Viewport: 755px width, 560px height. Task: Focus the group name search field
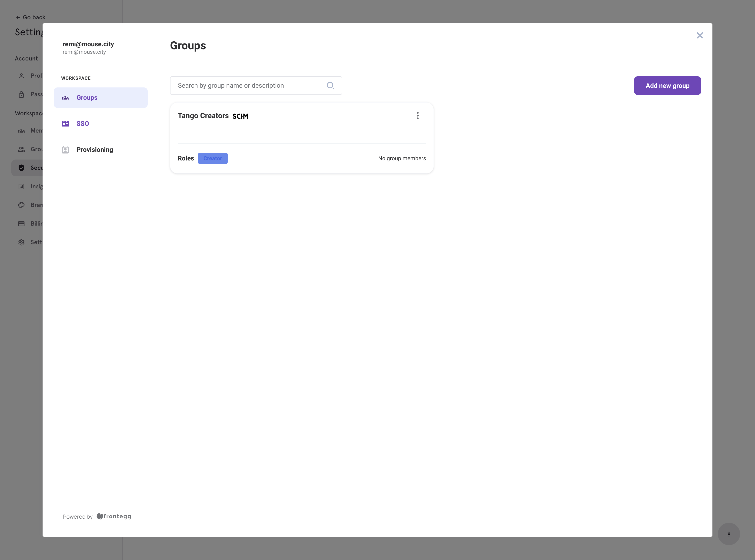tap(256, 85)
